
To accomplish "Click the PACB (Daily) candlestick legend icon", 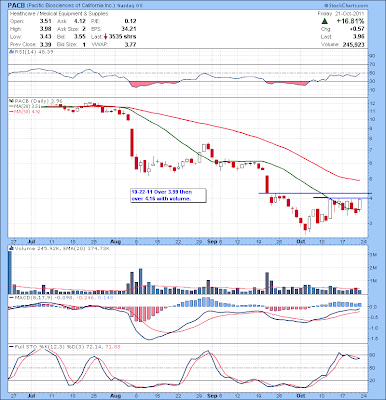I will tap(11, 101).
